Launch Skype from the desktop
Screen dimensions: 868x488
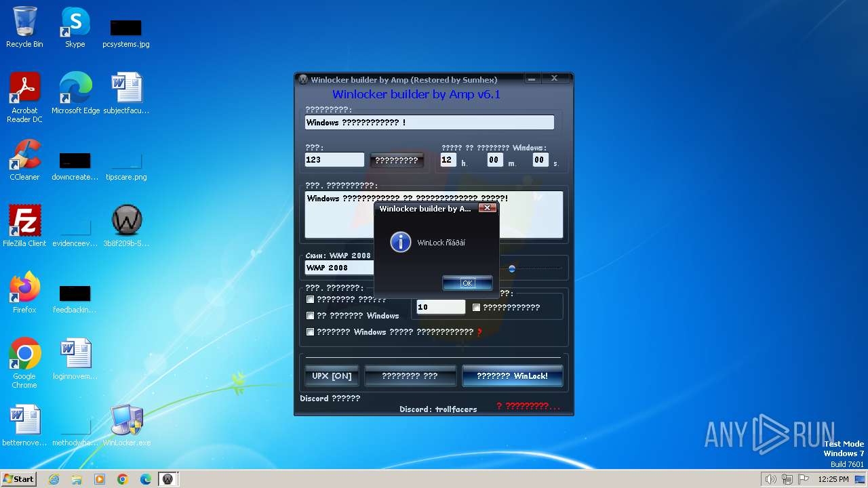[x=75, y=27]
